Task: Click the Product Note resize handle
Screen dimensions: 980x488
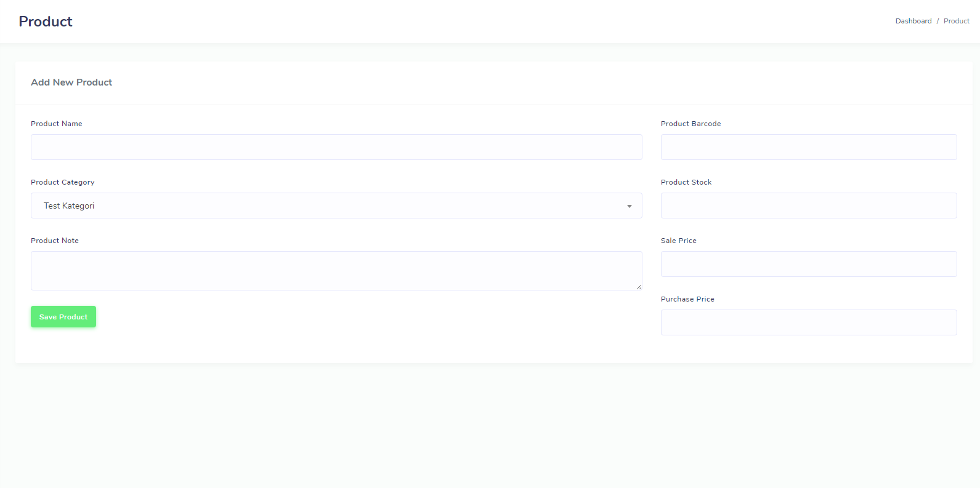Action: [639, 287]
